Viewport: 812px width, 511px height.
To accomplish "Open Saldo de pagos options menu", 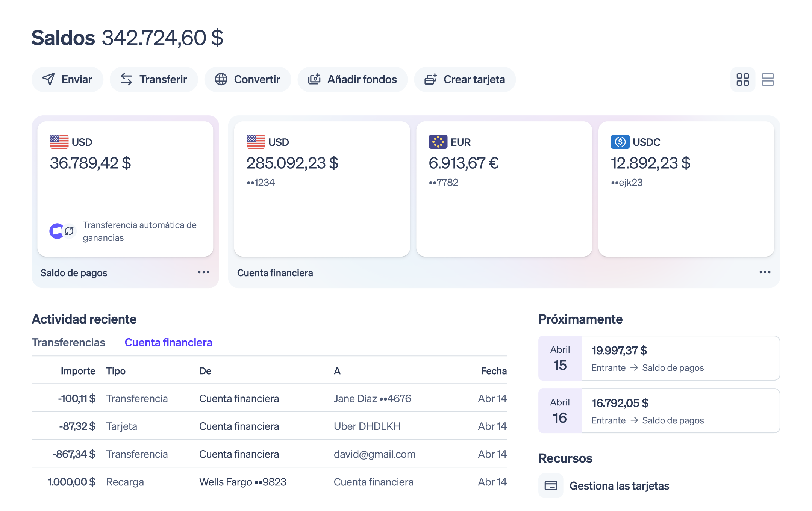I will [x=204, y=272].
